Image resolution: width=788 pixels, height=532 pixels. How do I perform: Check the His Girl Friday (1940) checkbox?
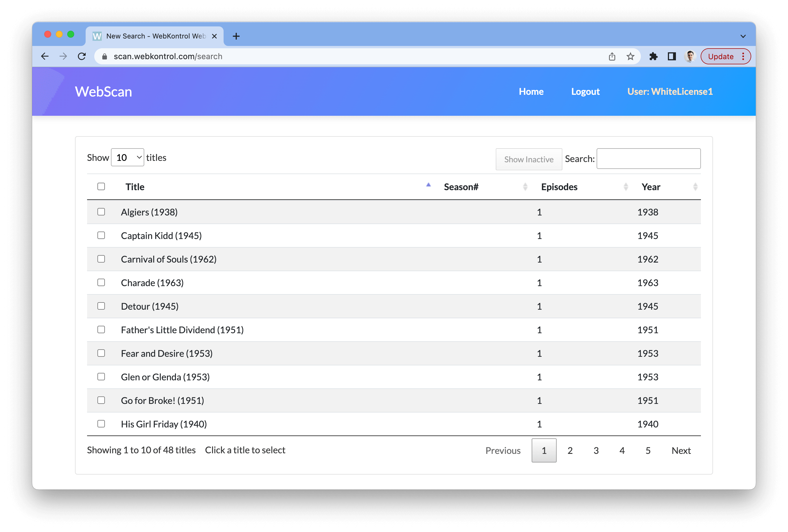click(101, 424)
